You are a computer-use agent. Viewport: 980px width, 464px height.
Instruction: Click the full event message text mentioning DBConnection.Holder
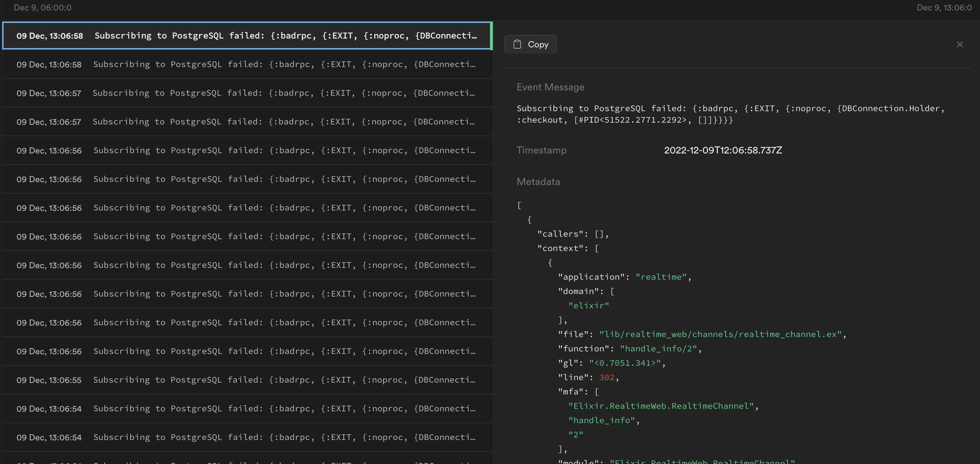tap(730, 114)
